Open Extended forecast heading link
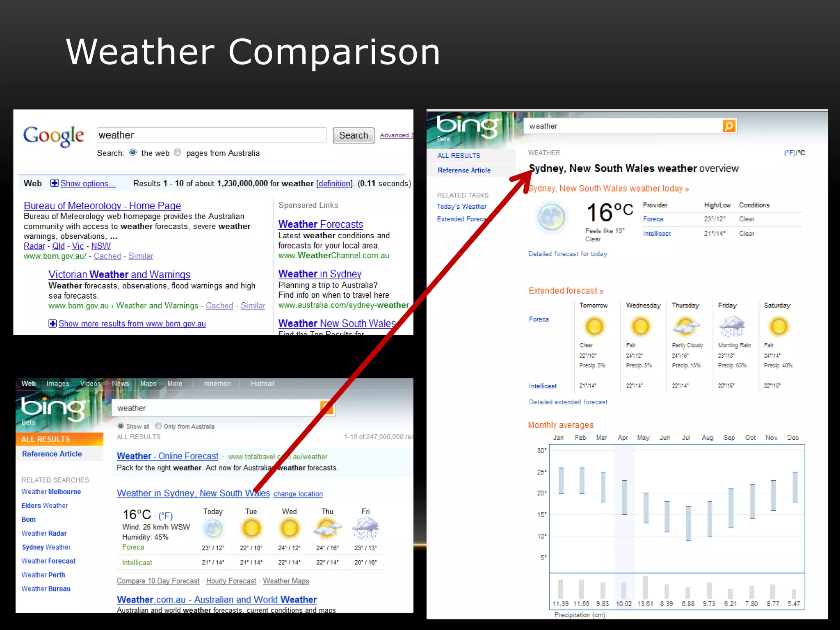This screenshot has width=840, height=630. (566, 291)
